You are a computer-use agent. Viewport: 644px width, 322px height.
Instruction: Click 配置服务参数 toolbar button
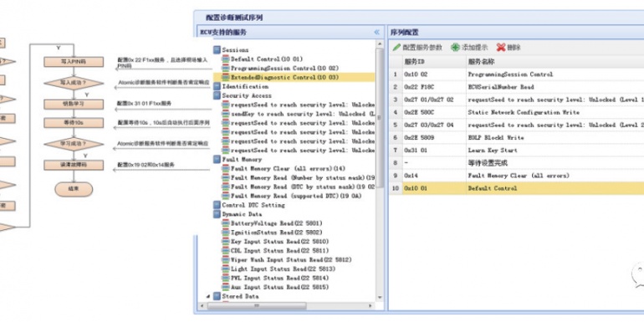click(x=417, y=47)
